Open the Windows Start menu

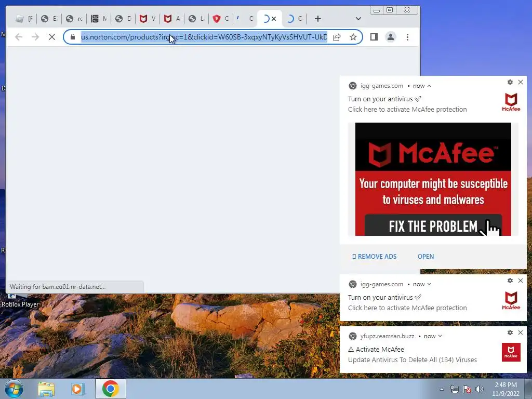[14, 389]
